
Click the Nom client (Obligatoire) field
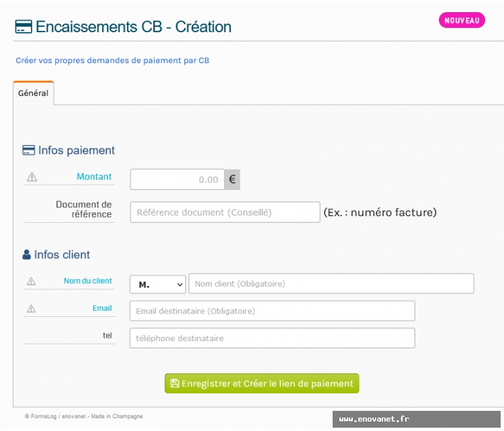click(x=331, y=283)
